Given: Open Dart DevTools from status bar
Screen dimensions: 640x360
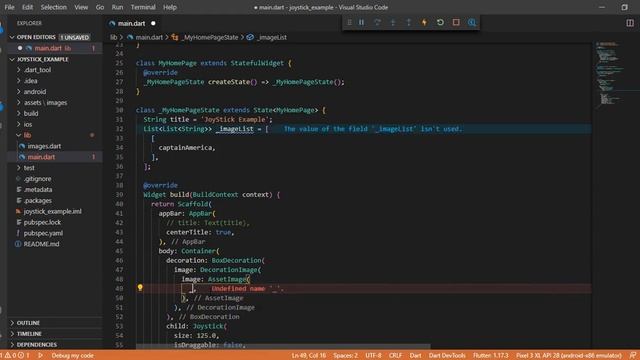Looking at the screenshot, I should (447, 356).
